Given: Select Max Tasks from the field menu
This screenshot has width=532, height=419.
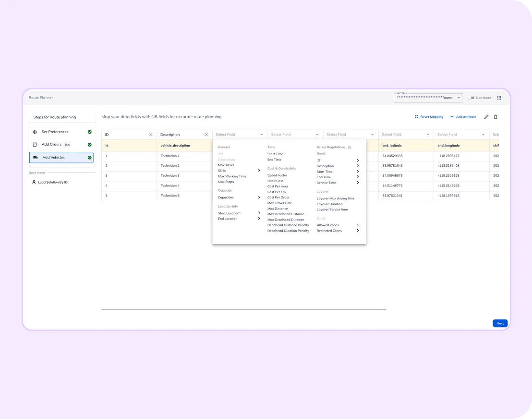Looking at the screenshot, I should click(226, 165).
